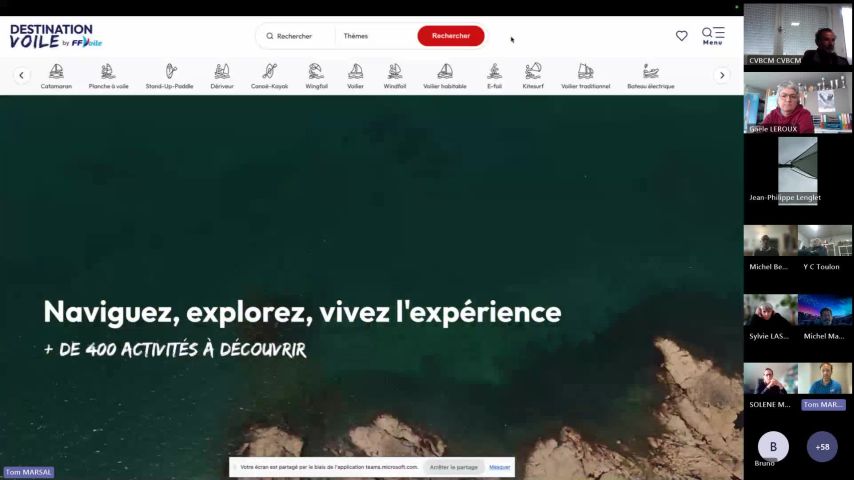Image resolution: width=854 pixels, height=480 pixels.
Task: Click the red Rechercher button
Action: tap(451, 36)
